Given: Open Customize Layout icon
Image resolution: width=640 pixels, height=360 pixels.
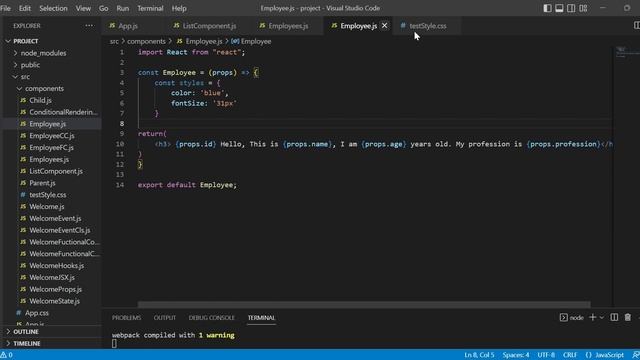Looking at the screenshot, I should pyautogui.click(x=583, y=8).
